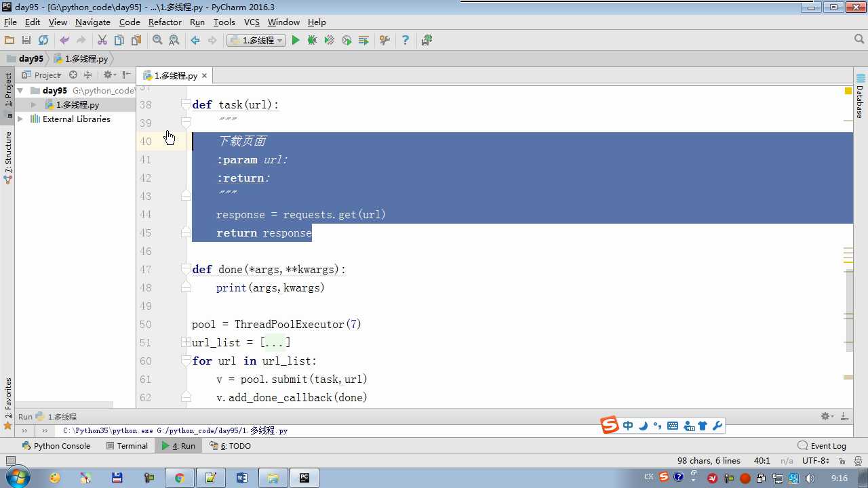Open the Project panel gear settings dropdown
The image size is (868, 488).
[109, 75]
